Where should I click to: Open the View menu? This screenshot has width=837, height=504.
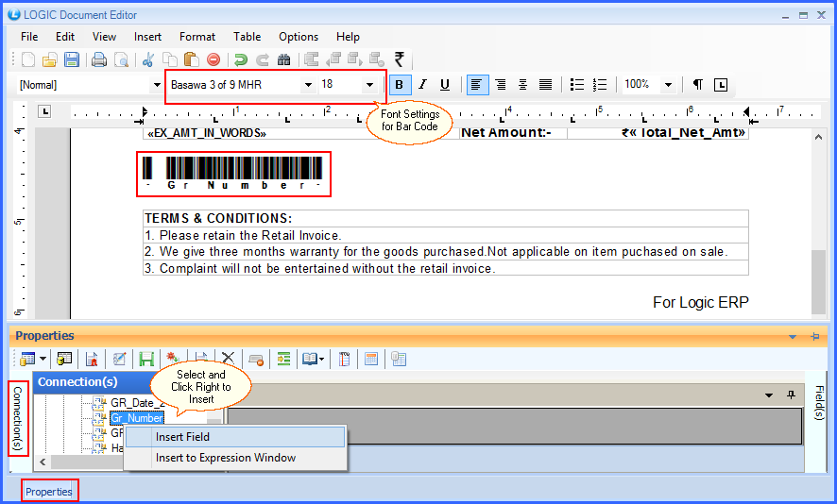[104, 37]
